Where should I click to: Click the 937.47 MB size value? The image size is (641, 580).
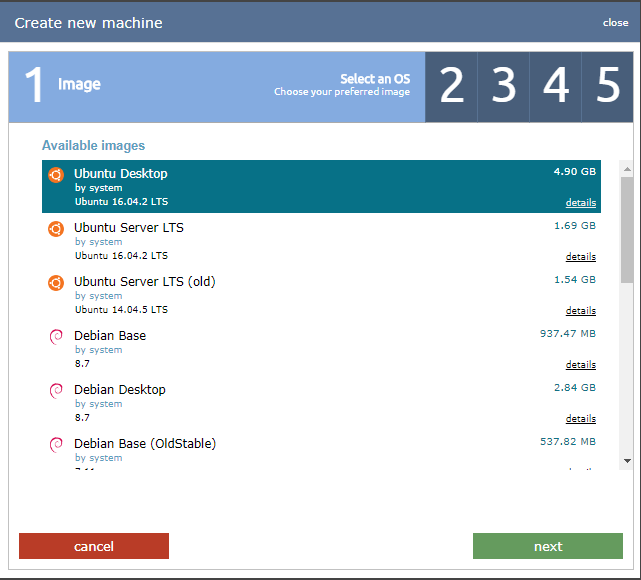[568, 334]
